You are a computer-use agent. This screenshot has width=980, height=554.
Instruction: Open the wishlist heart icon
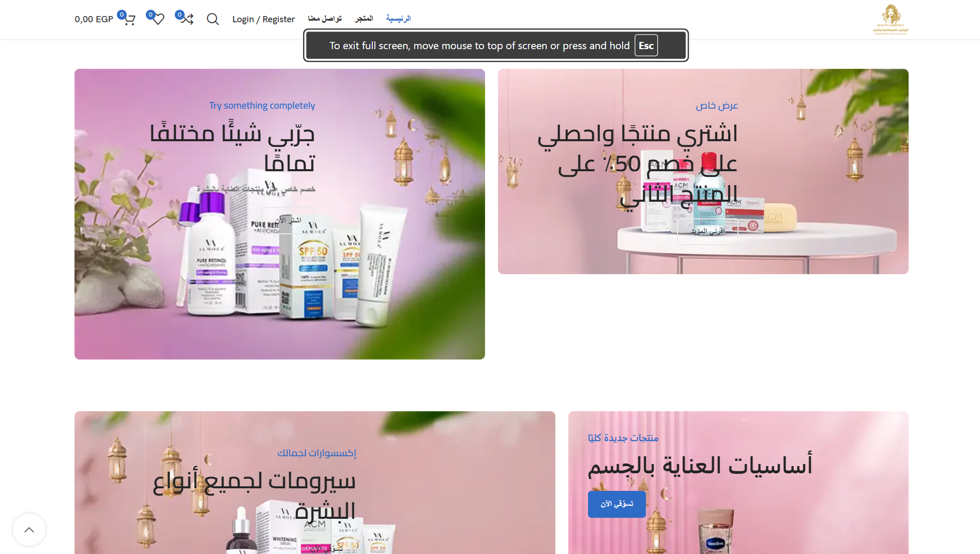158,19
